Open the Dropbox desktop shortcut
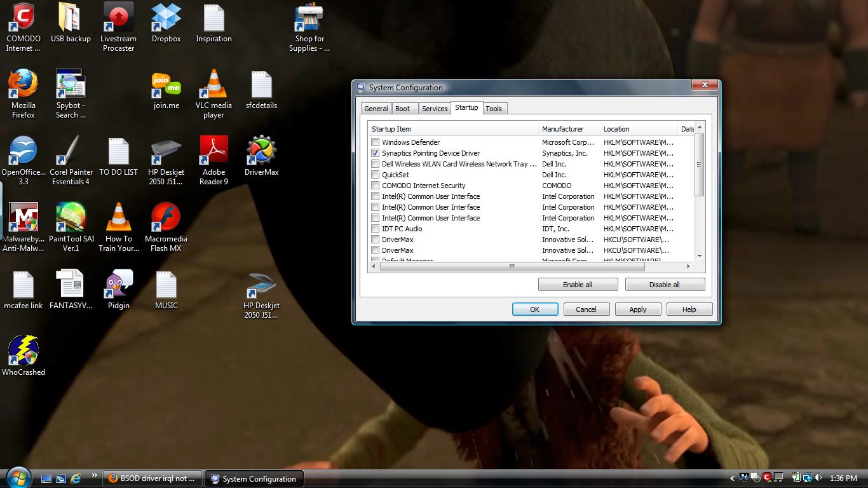Screen dimensions: 868x488 tap(166, 24)
